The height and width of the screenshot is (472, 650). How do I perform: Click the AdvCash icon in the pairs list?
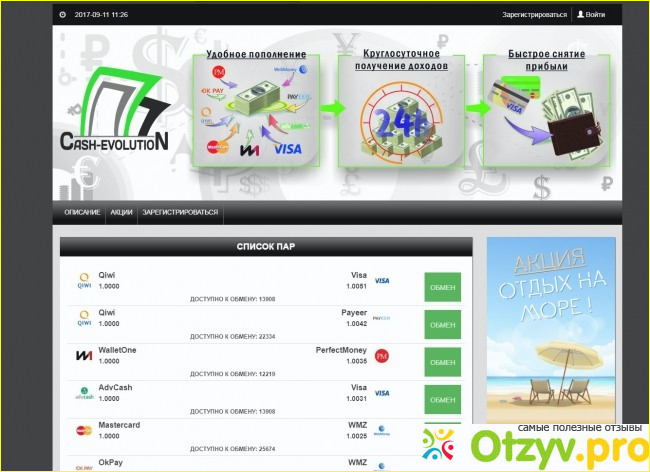(84, 393)
